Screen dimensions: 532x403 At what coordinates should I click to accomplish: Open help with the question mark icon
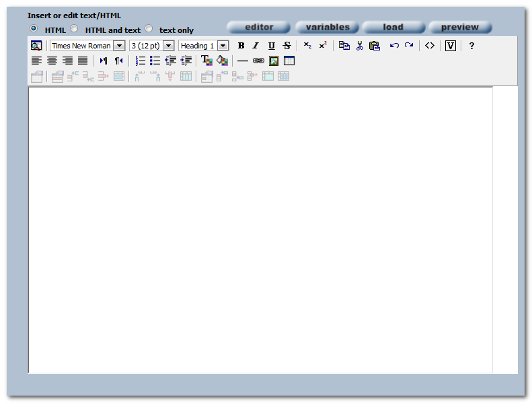(471, 46)
